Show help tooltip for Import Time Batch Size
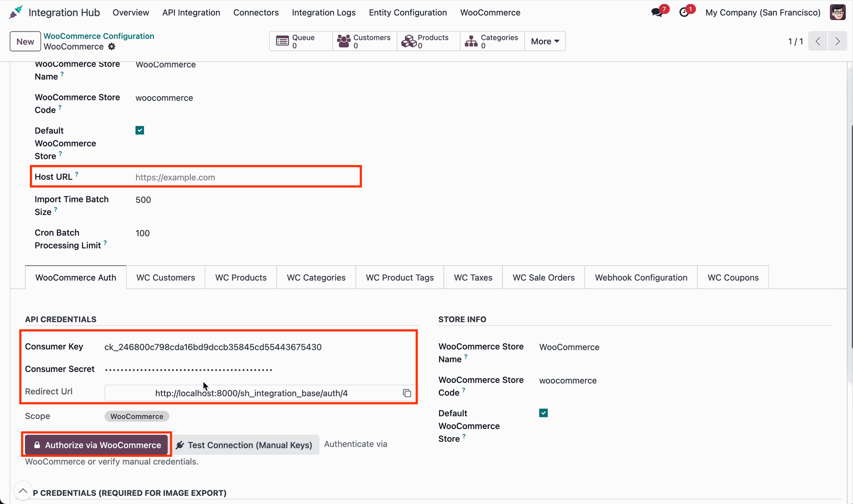This screenshot has width=853, height=504. coord(56,209)
